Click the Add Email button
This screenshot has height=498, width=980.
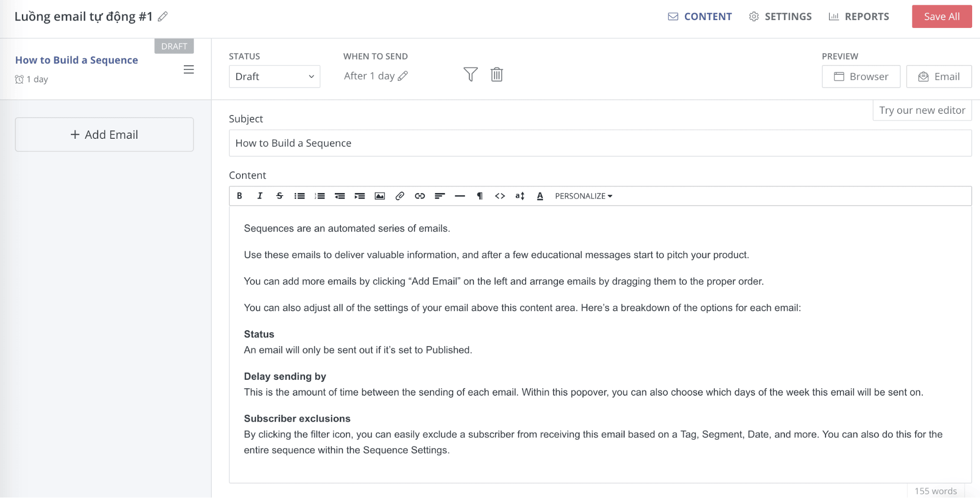tap(104, 134)
